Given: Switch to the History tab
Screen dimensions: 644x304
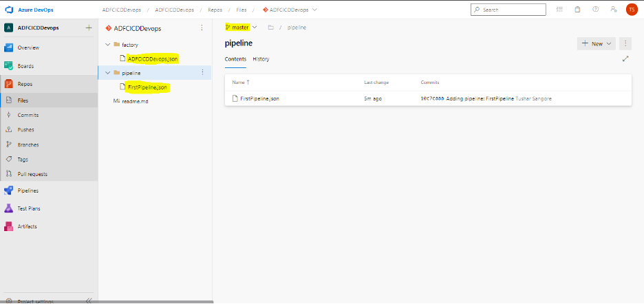Looking at the screenshot, I should click(x=261, y=59).
